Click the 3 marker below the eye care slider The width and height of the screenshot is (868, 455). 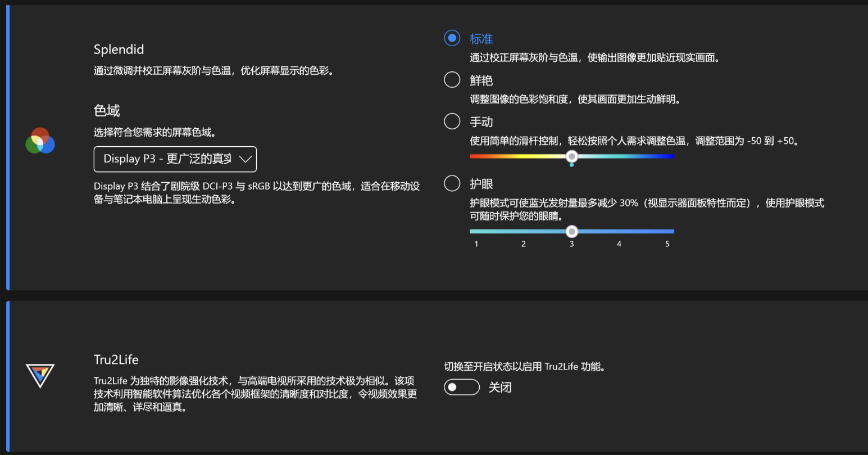coord(571,244)
